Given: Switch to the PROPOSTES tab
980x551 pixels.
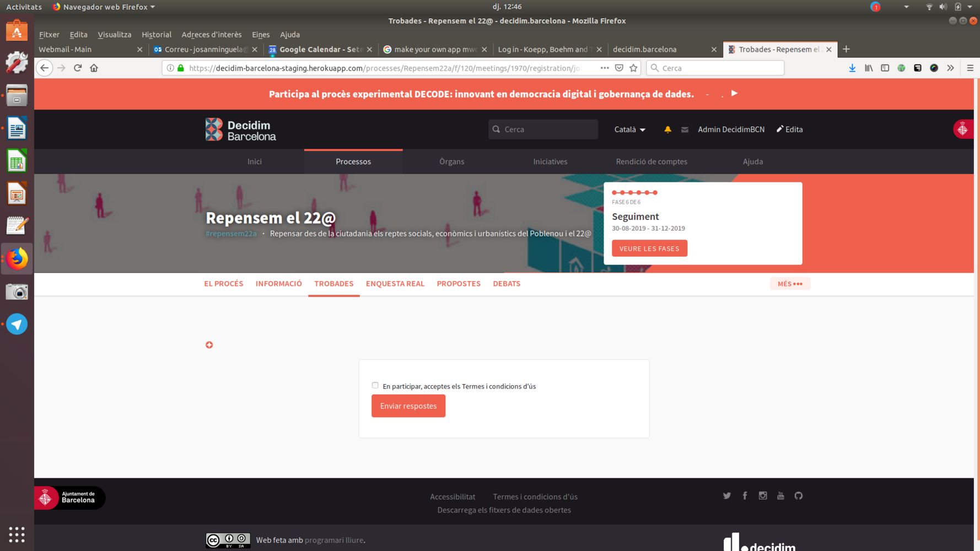Looking at the screenshot, I should click(x=459, y=284).
